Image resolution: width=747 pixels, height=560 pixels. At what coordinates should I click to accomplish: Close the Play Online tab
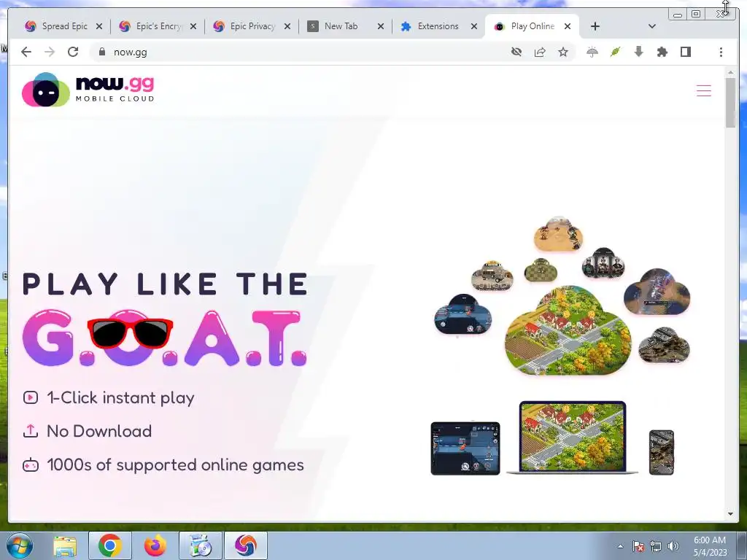click(568, 26)
